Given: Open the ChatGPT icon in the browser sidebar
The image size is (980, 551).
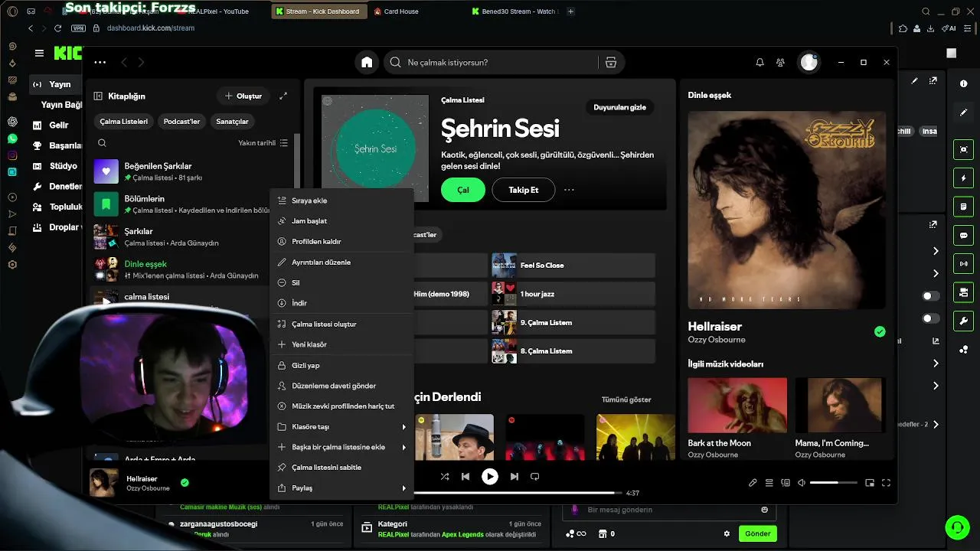Looking at the screenshot, I should pyautogui.click(x=12, y=122).
